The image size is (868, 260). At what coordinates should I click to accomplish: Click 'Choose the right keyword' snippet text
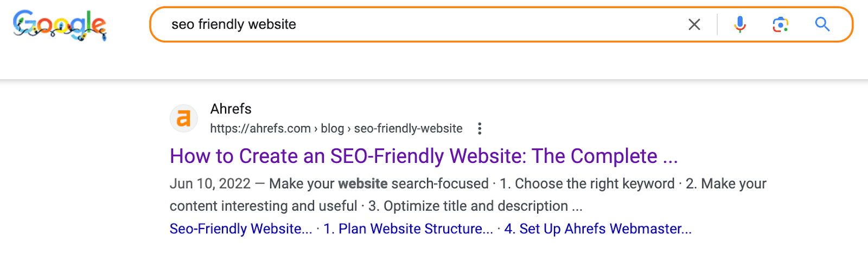tap(594, 184)
